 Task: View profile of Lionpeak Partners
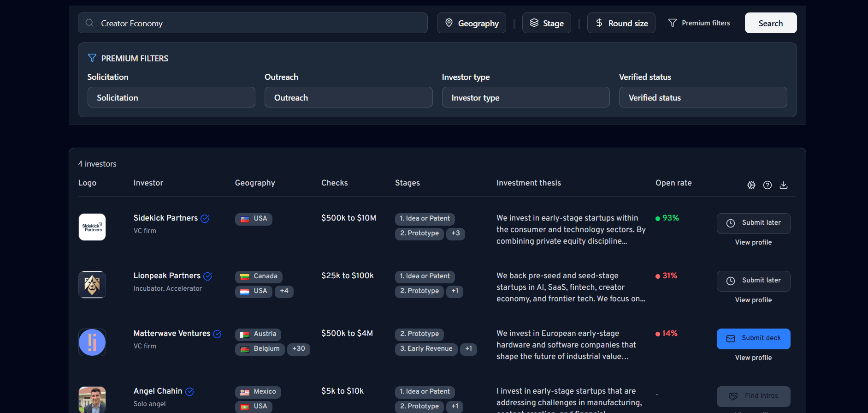pos(753,300)
